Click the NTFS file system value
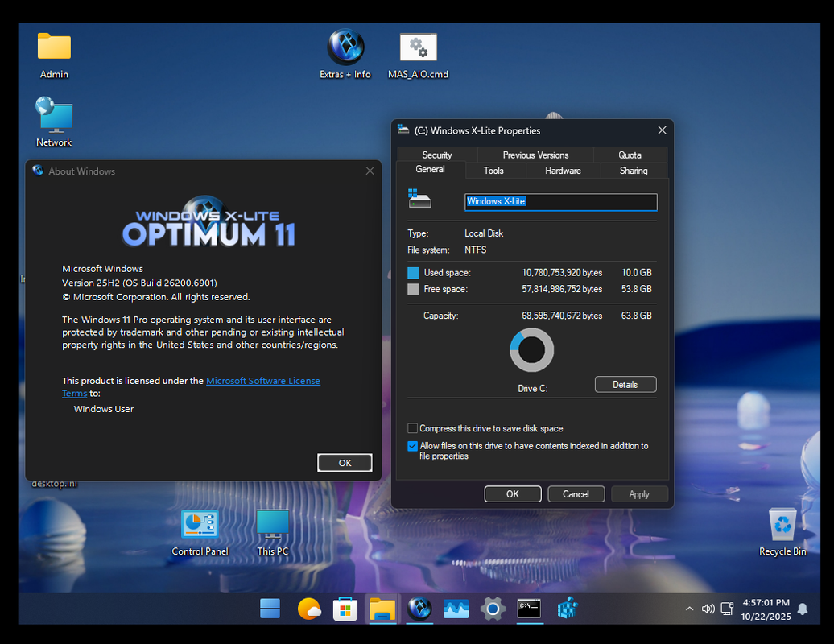Screen dimensions: 834x644 476,250
